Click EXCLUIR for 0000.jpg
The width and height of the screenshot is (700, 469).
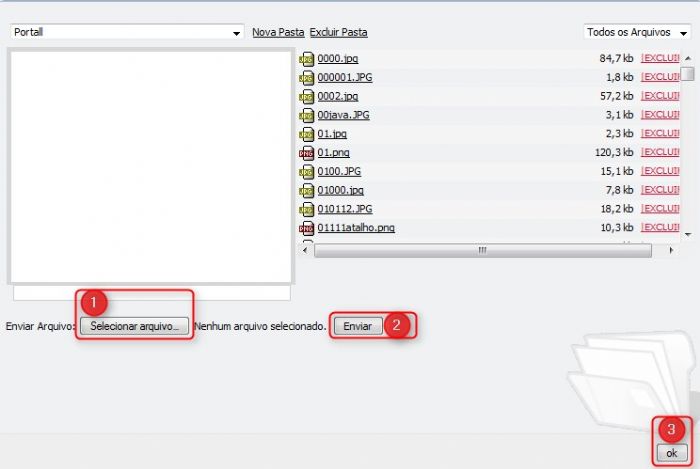pos(660,58)
